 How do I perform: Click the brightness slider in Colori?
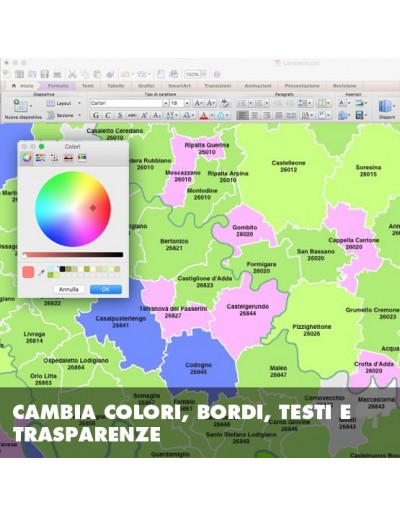73,255
